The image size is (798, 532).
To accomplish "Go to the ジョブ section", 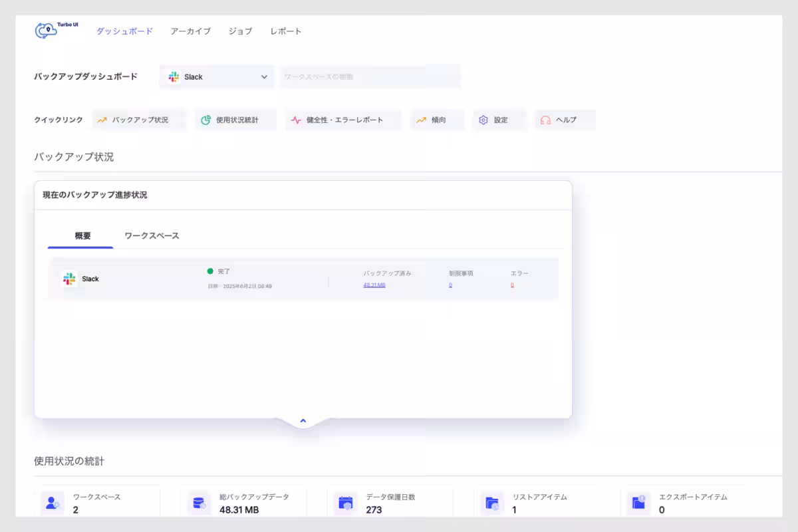I will (239, 31).
